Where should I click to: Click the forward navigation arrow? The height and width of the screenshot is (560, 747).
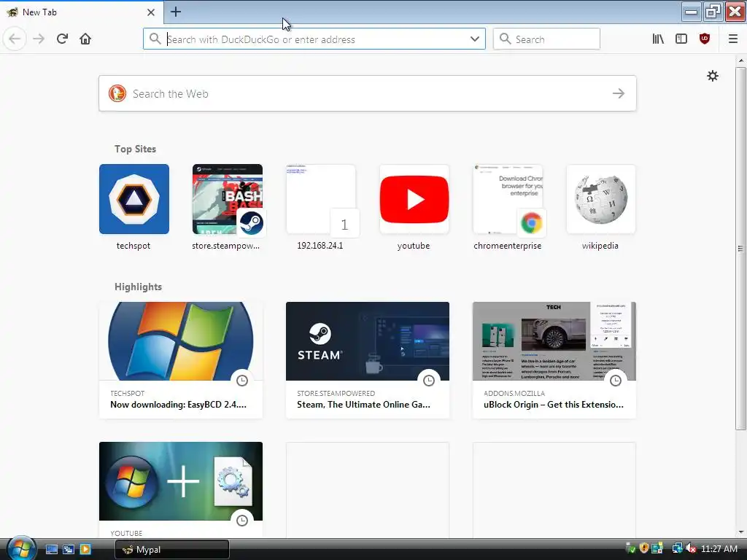coord(39,39)
